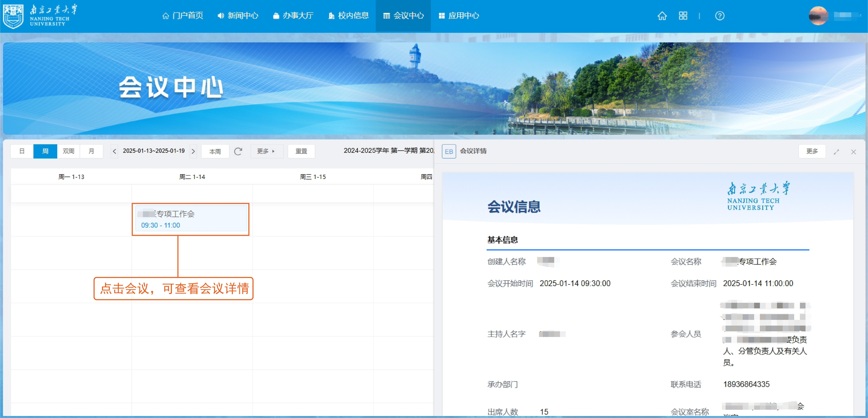Close the 会议详情 meeting details panel
868x418 pixels.
coord(854,152)
